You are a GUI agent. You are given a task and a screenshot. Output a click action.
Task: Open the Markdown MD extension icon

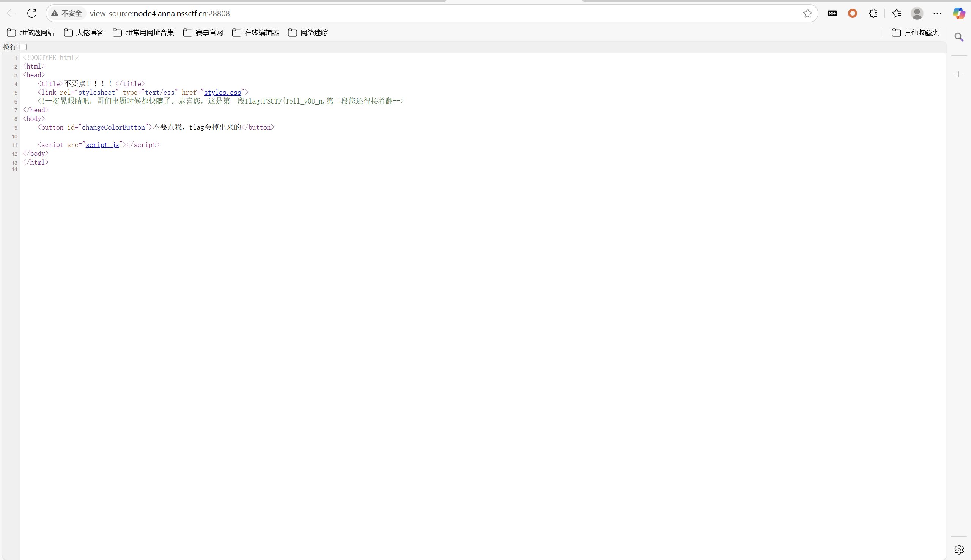(832, 14)
